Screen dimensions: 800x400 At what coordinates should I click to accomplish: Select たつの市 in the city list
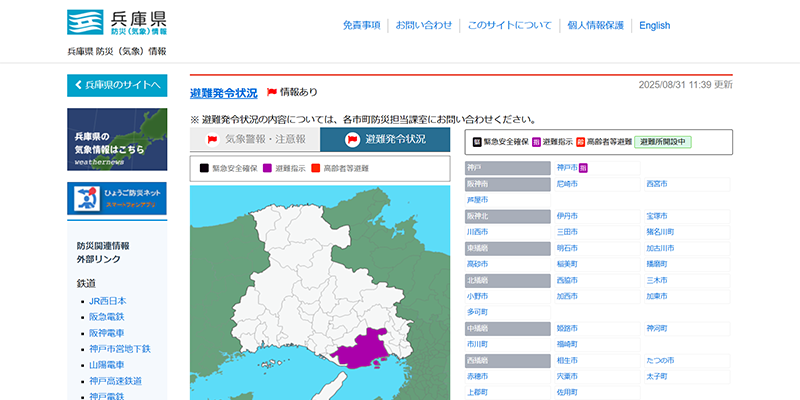(x=660, y=361)
